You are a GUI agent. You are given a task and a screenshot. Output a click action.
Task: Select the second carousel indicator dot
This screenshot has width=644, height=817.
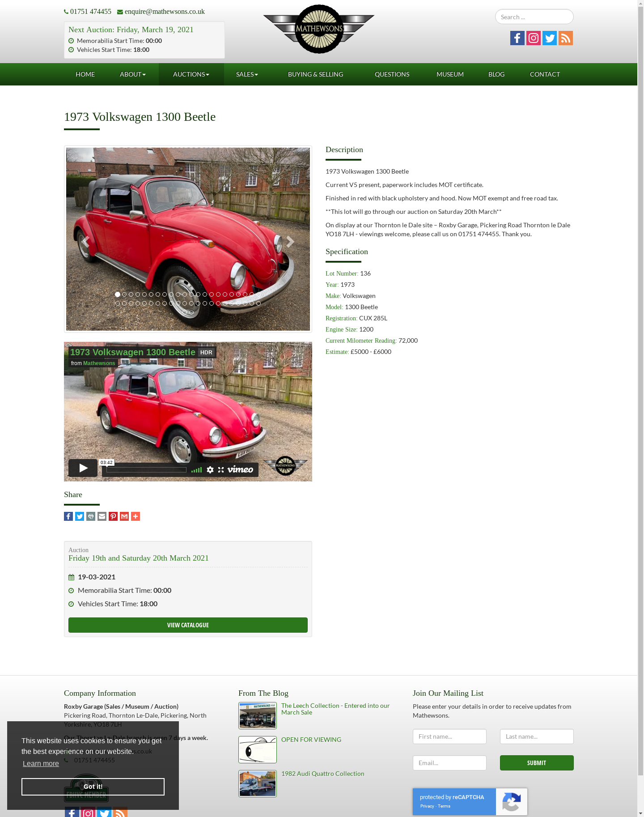[x=124, y=294]
